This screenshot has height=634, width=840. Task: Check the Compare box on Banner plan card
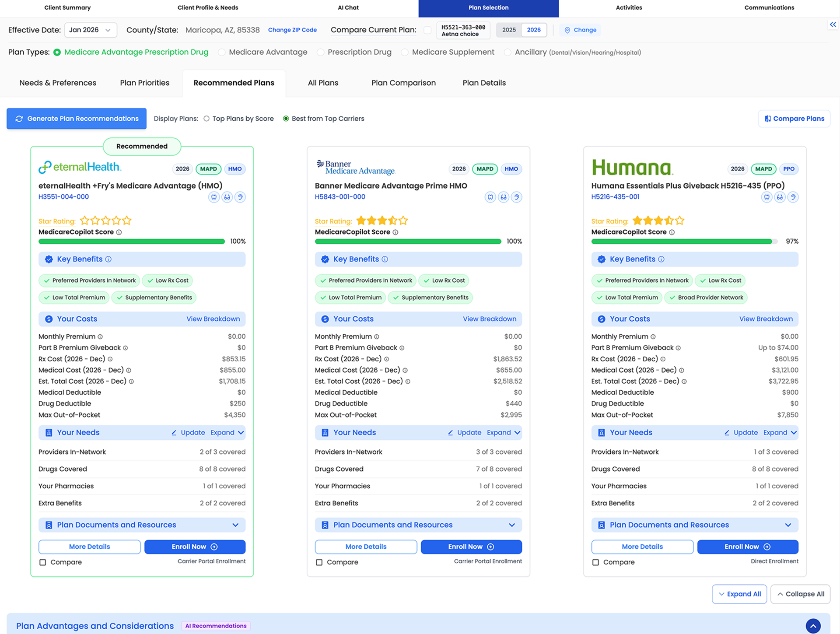click(x=319, y=562)
